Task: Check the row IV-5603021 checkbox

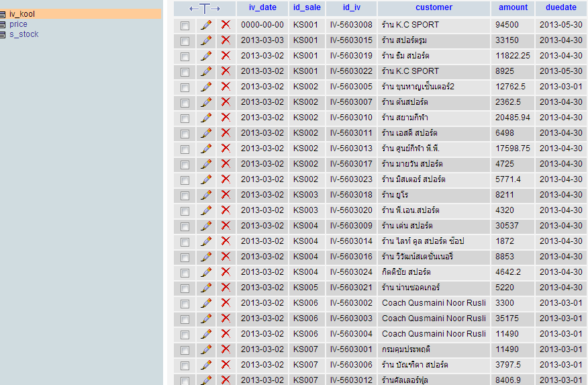Action: click(185, 288)
